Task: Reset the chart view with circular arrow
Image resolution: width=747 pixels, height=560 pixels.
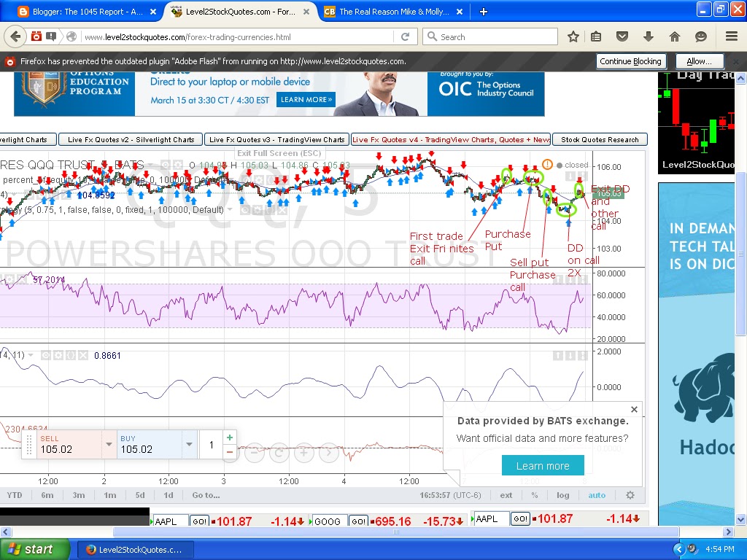Action: point(279,452)
